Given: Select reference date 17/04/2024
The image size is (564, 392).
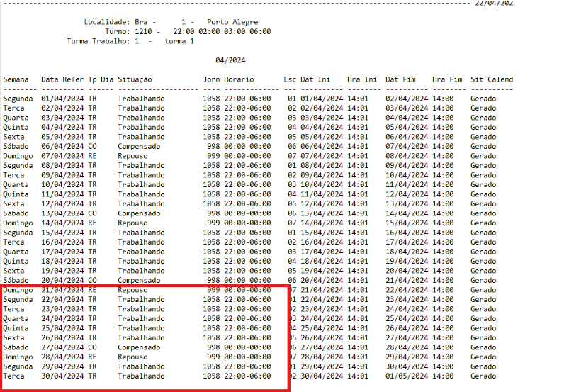Looking at the screenshot, I should point(62,252).
